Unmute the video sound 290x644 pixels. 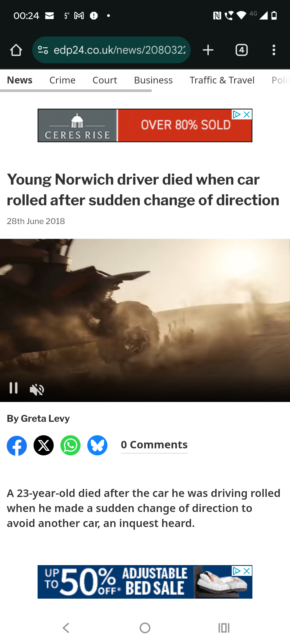click(37, 390)
